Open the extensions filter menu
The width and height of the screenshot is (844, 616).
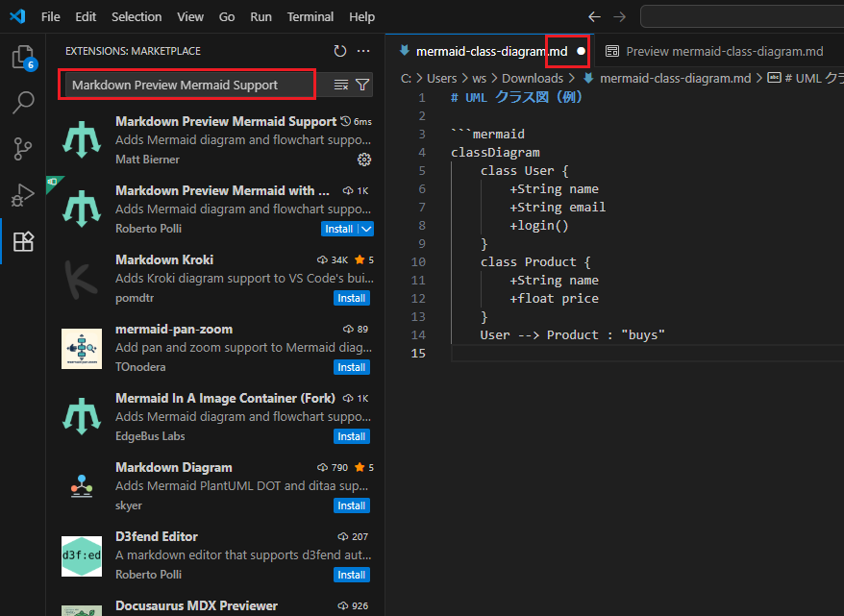[x=362, y=85]
